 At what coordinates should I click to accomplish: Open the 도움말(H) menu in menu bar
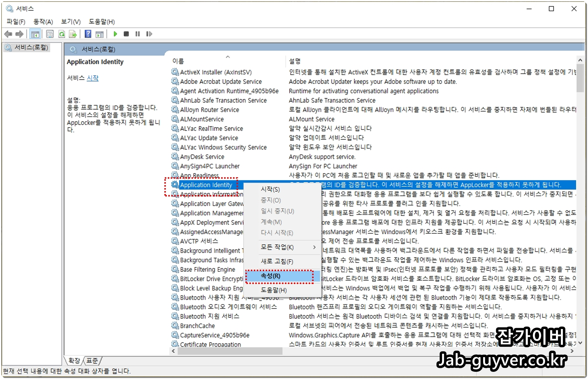[102, 22]
